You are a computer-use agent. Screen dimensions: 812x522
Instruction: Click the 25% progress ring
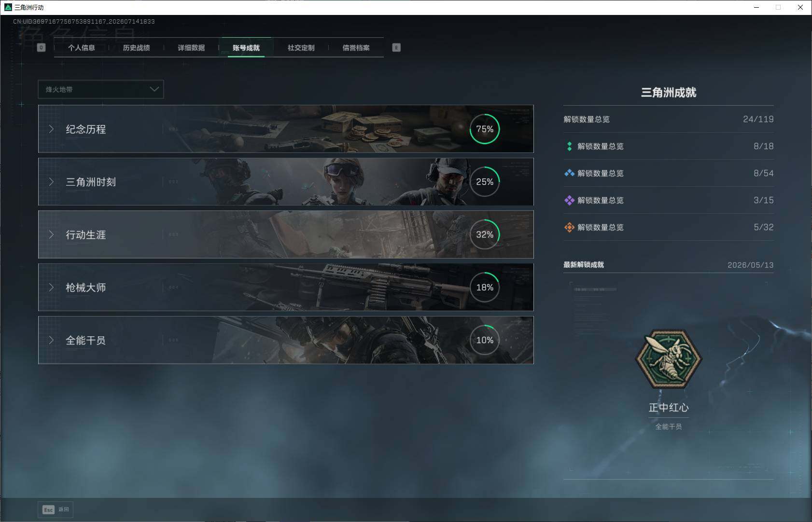point(485,182)
